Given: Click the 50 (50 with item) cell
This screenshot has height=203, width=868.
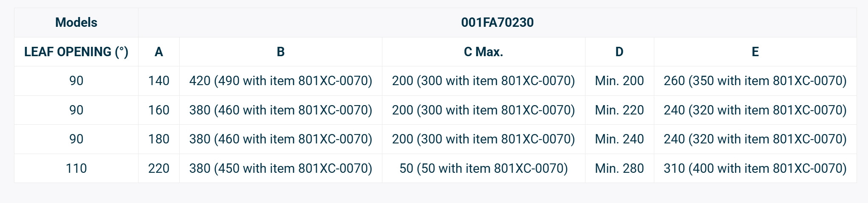Looking at the screenshot, I should tap(483, 169).
